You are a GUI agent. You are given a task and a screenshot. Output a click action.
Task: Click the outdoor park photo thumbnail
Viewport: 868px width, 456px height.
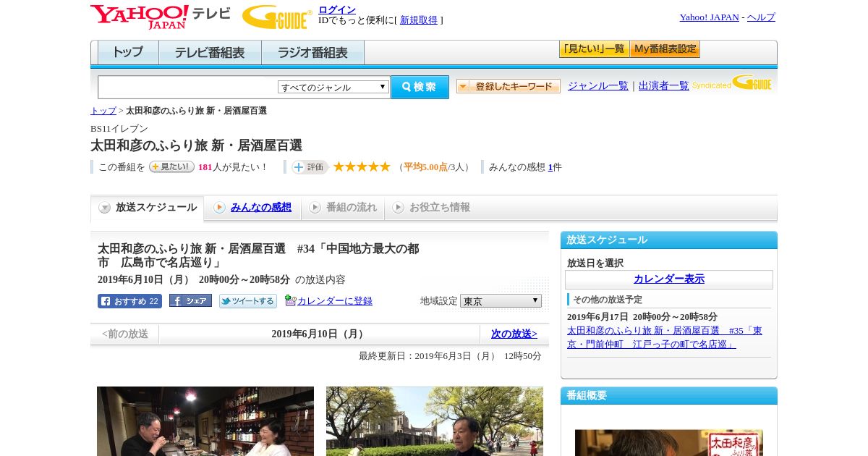pos(435,421)
